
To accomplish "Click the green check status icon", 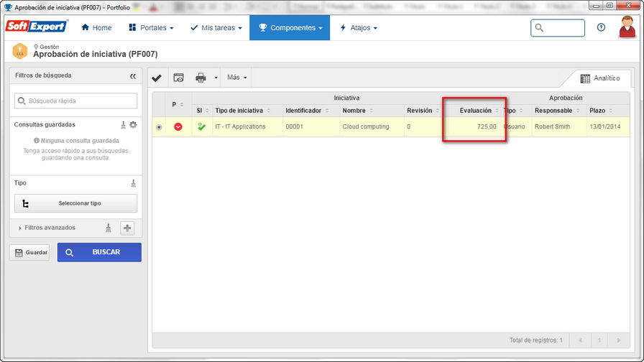I will pos(201,126).
